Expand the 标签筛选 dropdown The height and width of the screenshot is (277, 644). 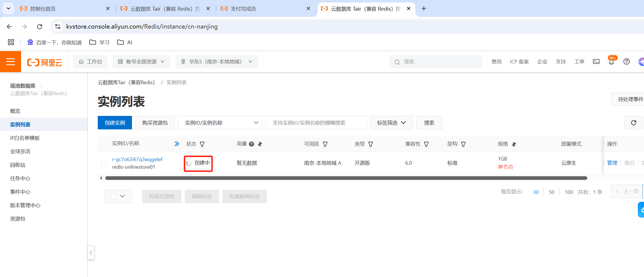(392, 123)
